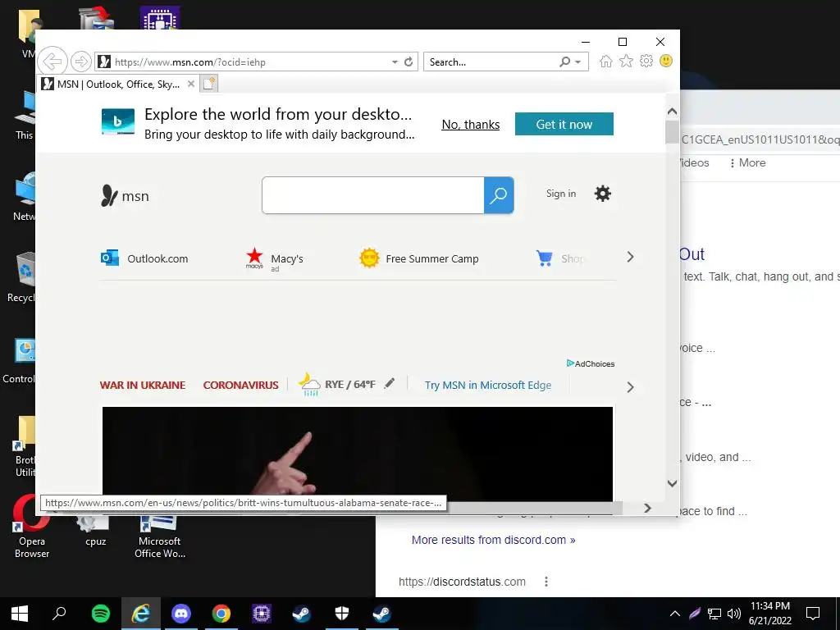Click the vertical scrollbar up arrow

[x=673, y=112]
